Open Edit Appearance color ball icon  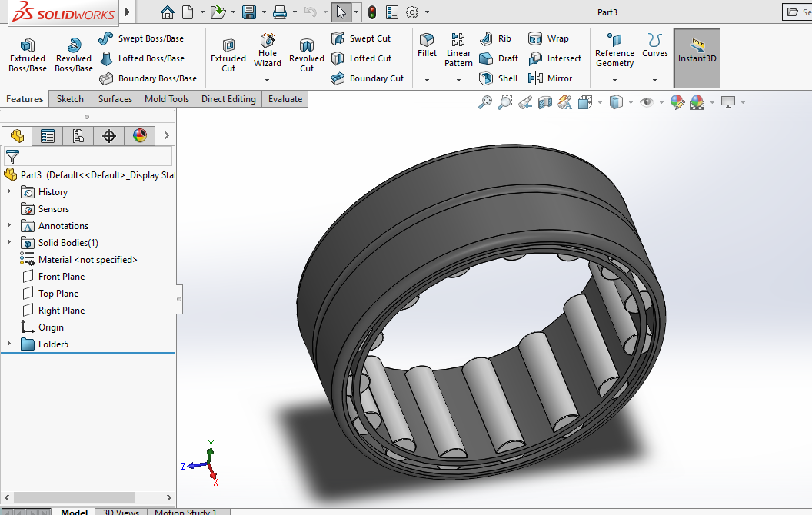(677, 102)
